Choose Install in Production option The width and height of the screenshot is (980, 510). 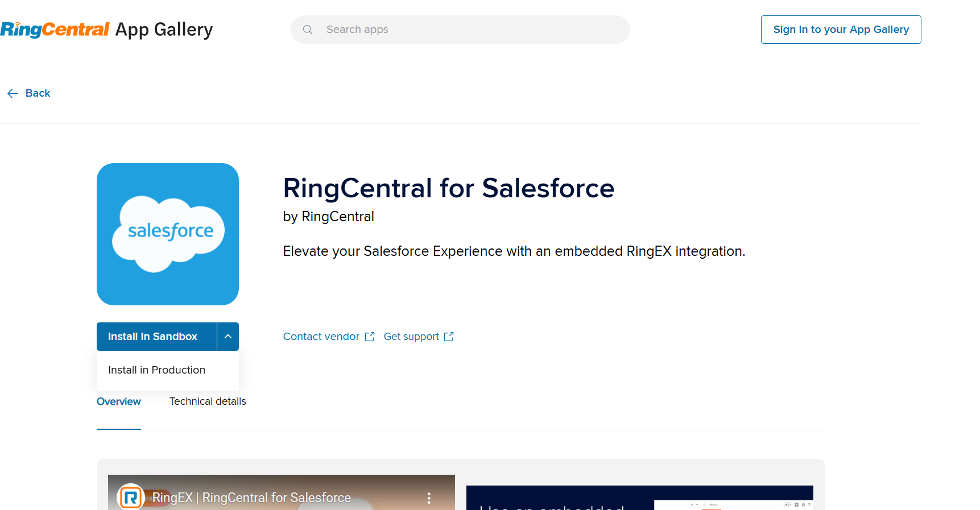coord(156,370)
